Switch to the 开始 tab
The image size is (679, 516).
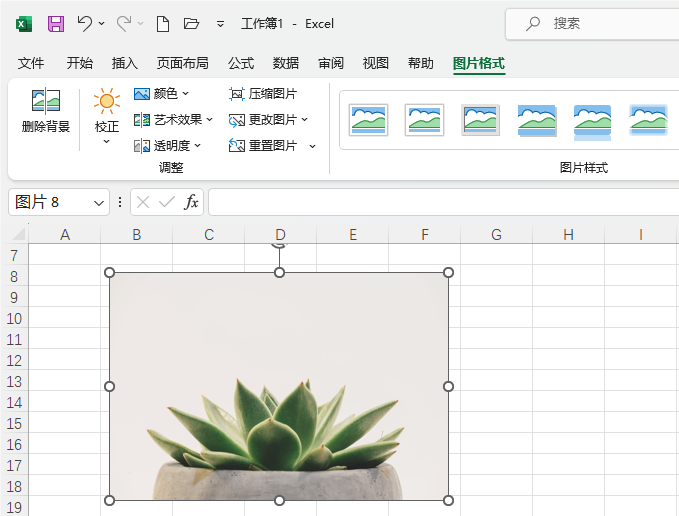tap(80, 63)
